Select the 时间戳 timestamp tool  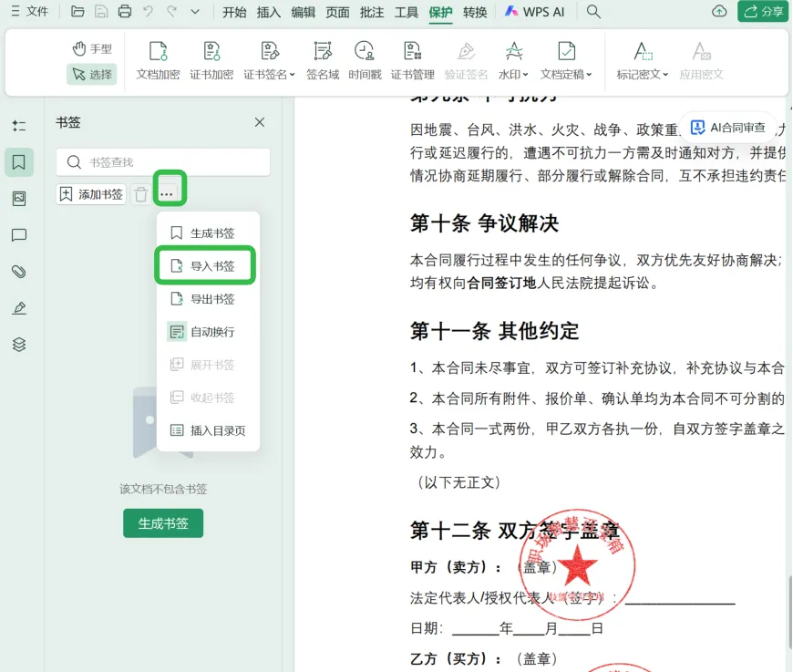point(365,61)
